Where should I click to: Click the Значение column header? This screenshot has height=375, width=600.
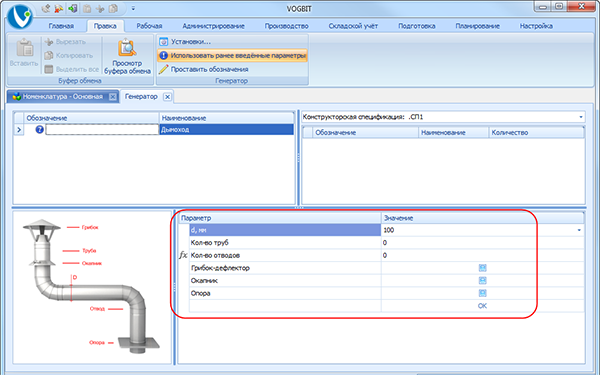click(483, 218)
